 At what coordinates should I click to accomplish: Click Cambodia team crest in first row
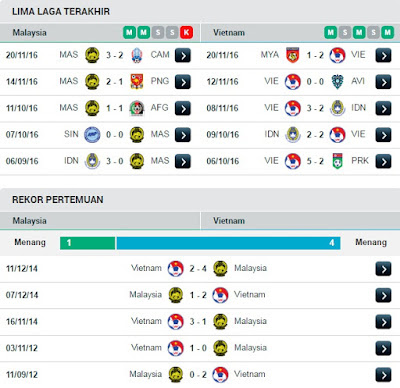click(137, 55)
